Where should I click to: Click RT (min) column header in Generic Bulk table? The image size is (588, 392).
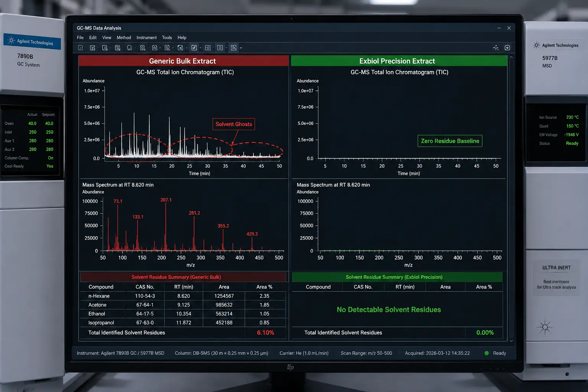click(x=184, y=287)
